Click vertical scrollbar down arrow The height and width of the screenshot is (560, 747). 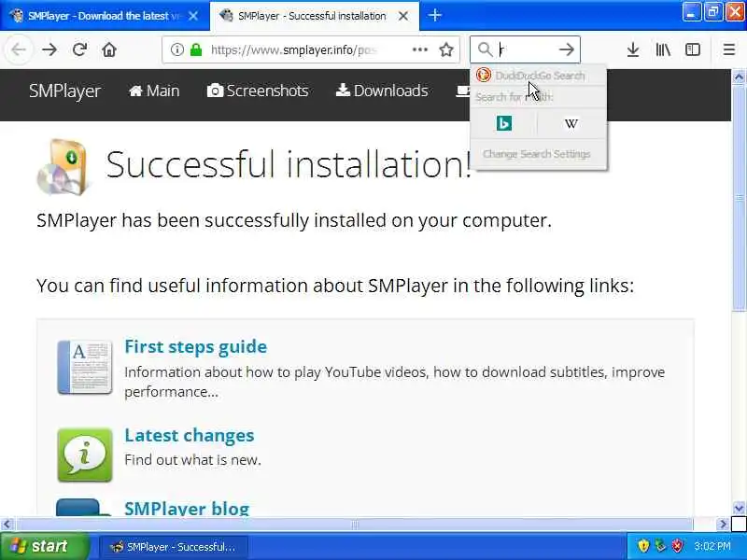coord(739,508)
